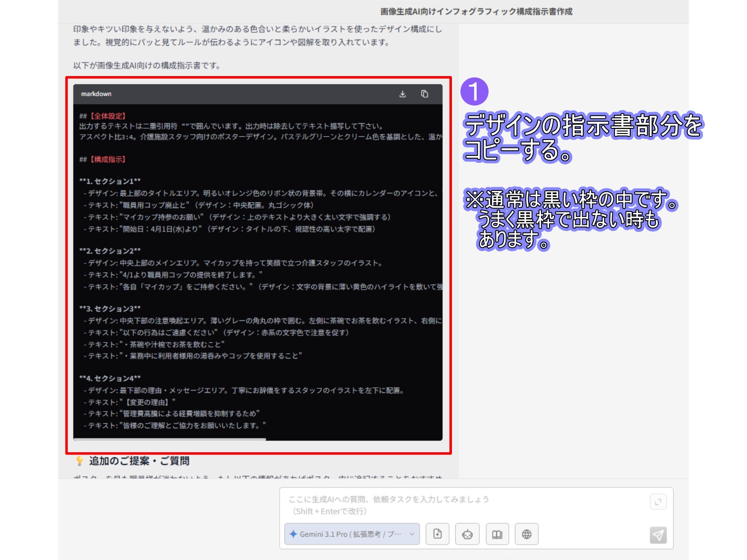Select the ##【構成指示】heading line
This screenshot has width=747, height=560.
(103, 160)
